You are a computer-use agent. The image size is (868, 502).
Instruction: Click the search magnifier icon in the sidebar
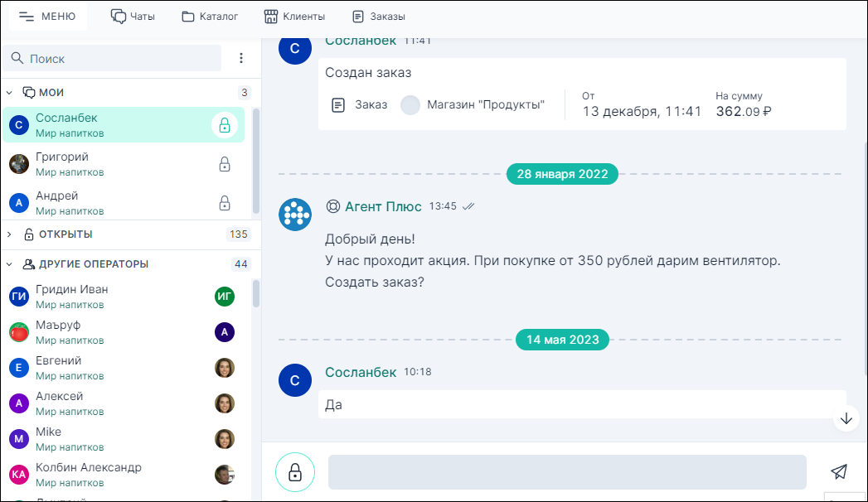18,58
